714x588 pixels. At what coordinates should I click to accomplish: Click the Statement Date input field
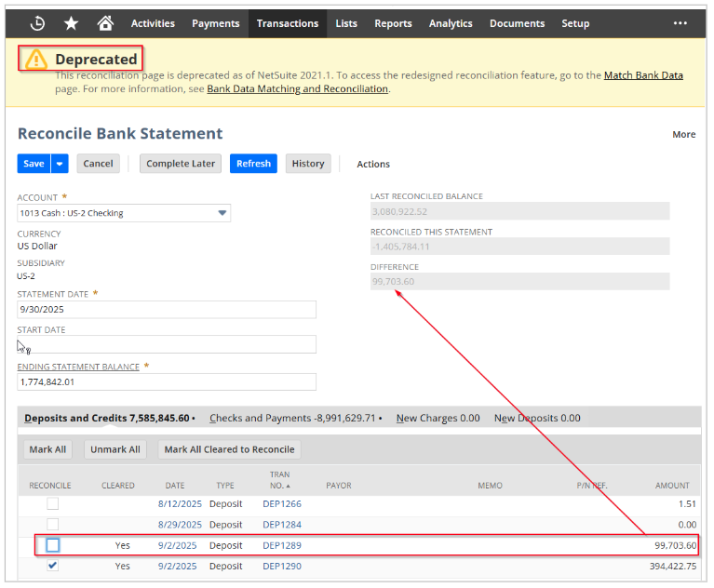click(x=167, y=310)
